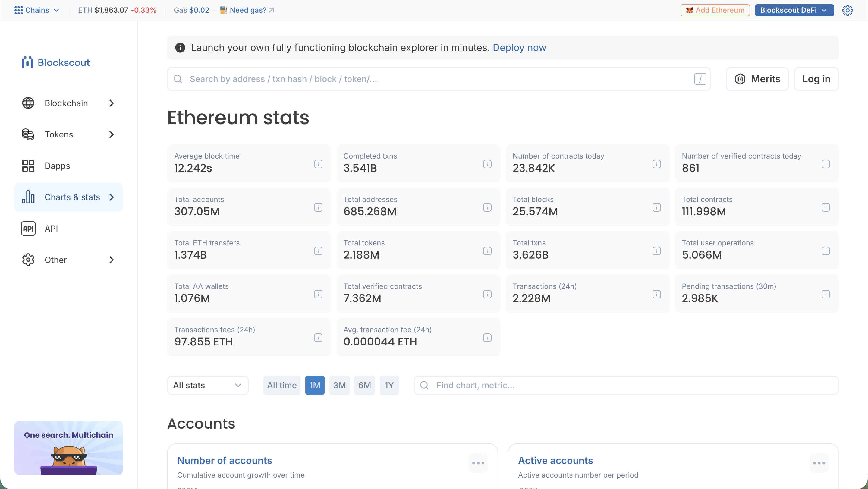868x489 pixels.
Task: Show info for Total user operations
Action: (826, 251)
